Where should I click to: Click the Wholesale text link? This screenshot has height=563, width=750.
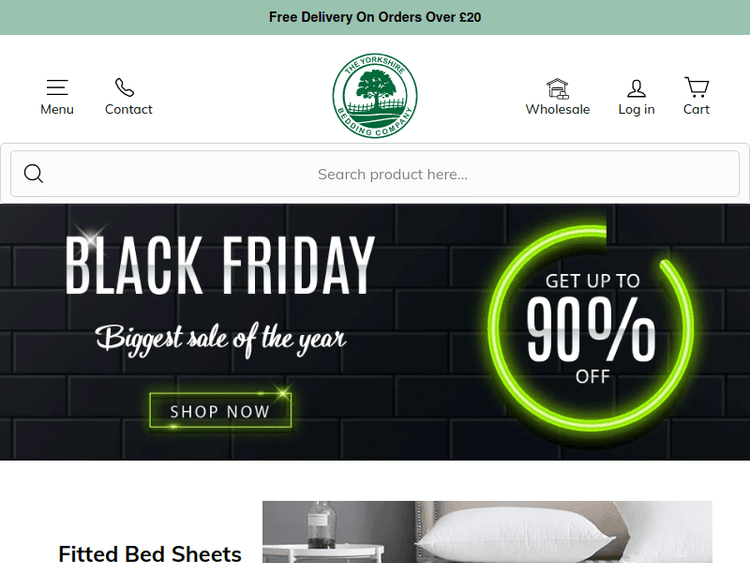pos(557,110)
